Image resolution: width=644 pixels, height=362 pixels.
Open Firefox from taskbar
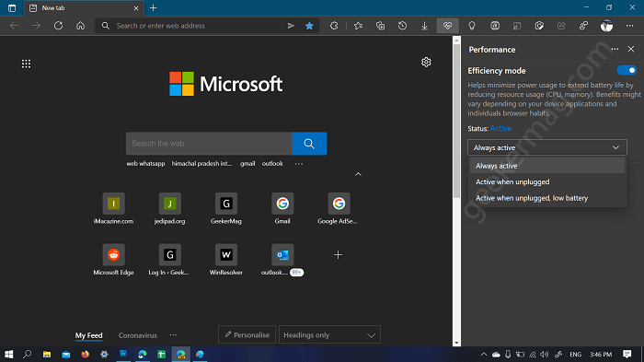coord(85,355)
